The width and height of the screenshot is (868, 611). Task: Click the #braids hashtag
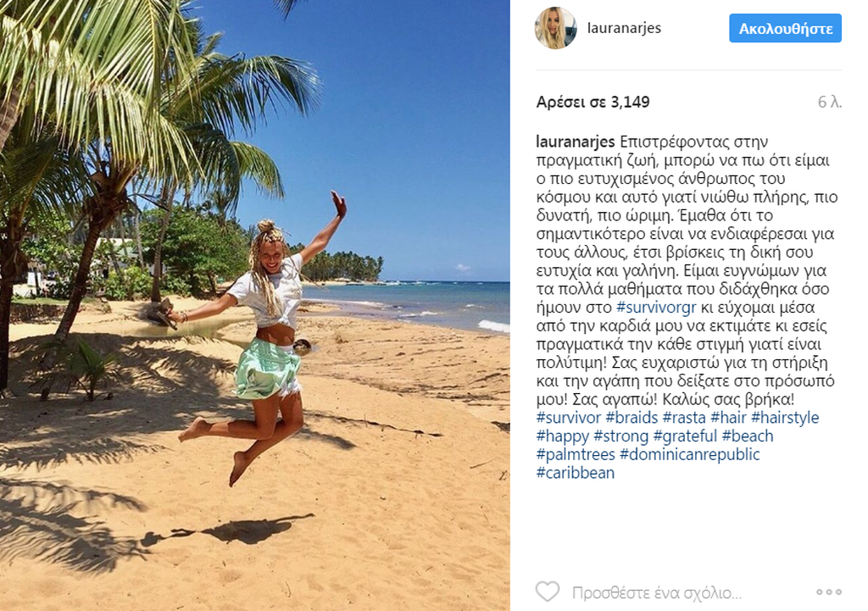pyautogui.click(x=632, y=417)
